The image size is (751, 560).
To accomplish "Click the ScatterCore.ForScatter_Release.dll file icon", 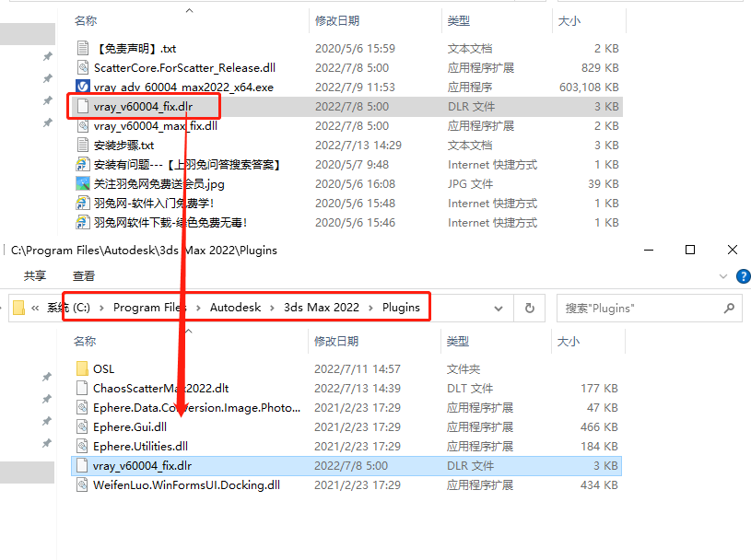I will 83,68.
